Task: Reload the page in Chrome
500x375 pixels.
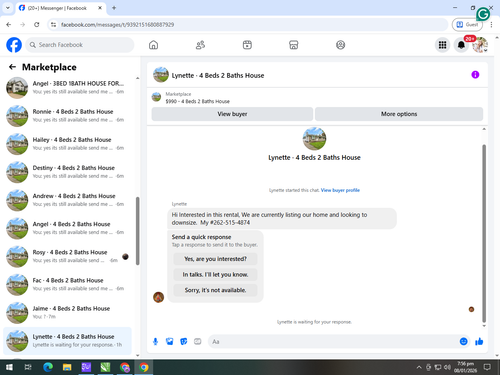Action: pos(37,24)
